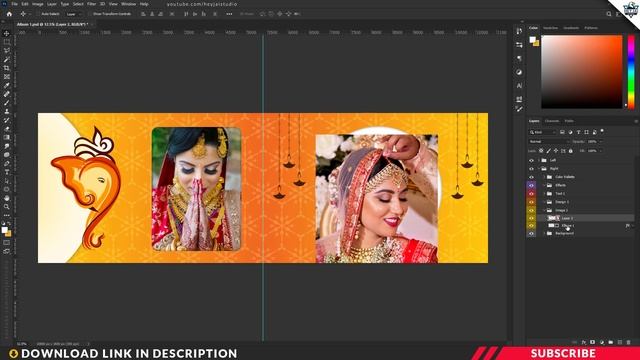The width and height of the screenshot is (640, 360).
Task: Click the hue slider in Color panel
Action: coord(631,72)
